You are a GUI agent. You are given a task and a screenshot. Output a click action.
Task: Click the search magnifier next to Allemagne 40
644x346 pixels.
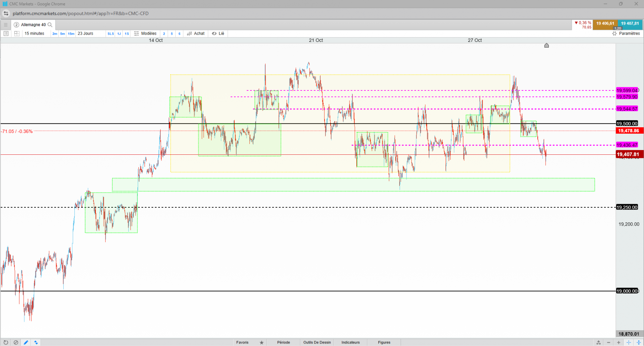tap(50, 25)
